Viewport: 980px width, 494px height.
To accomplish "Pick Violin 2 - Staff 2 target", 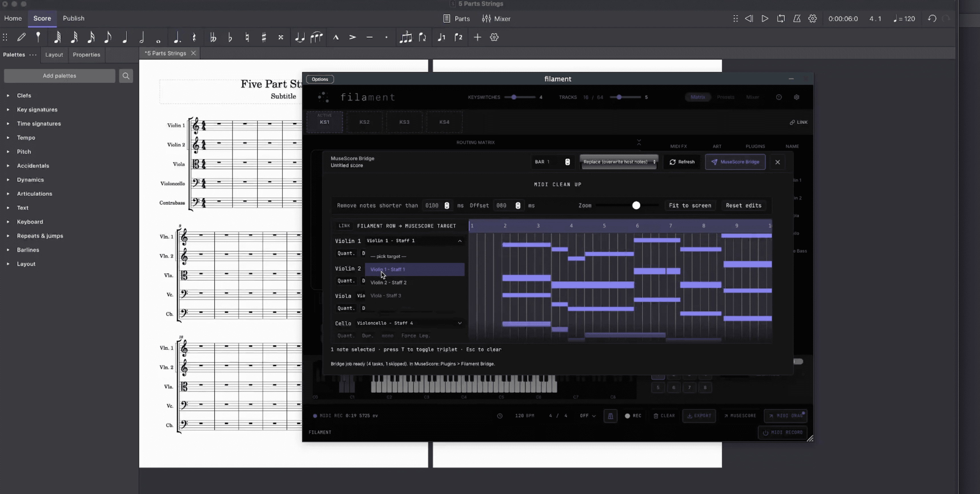I will 415,283.
